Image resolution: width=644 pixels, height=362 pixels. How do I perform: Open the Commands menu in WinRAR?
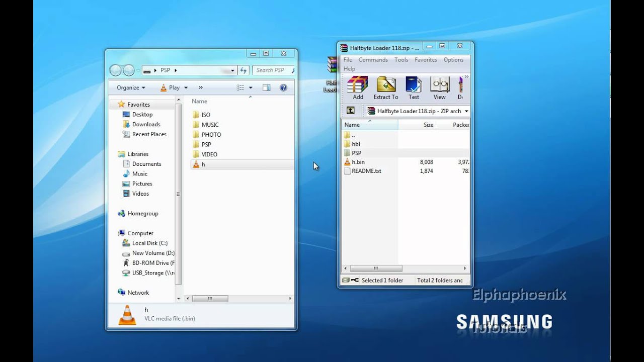click(x=373, y=60)
